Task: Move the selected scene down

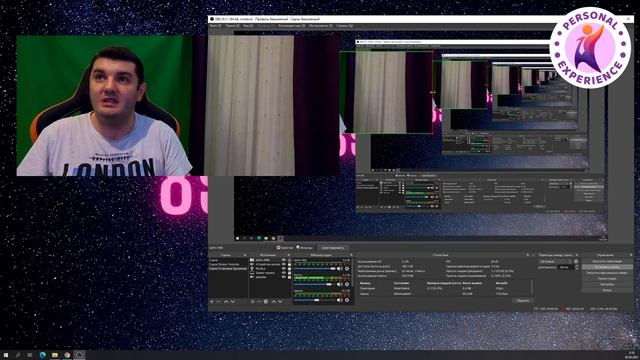Action: coord(233,302)
